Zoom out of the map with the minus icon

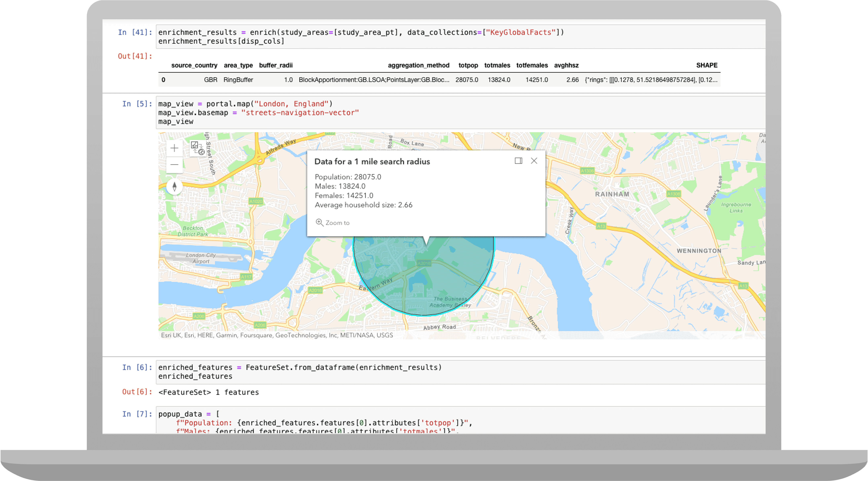coord(175,164)
